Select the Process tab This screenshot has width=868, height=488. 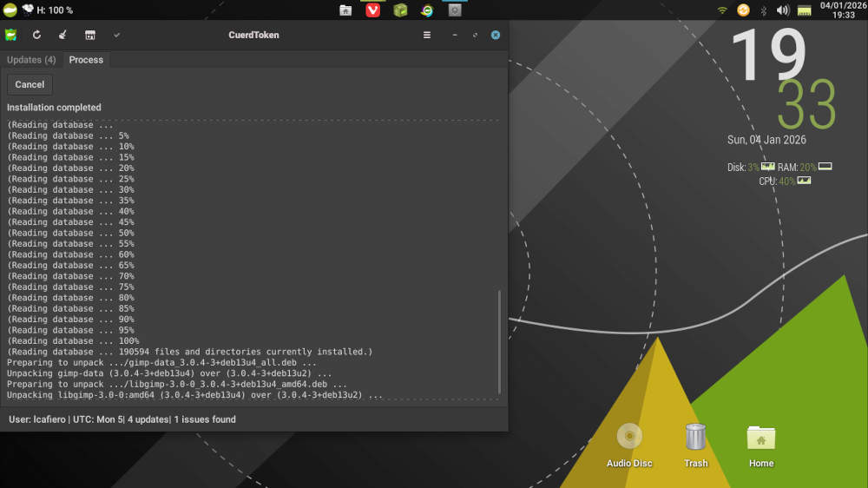pos(86,60)
